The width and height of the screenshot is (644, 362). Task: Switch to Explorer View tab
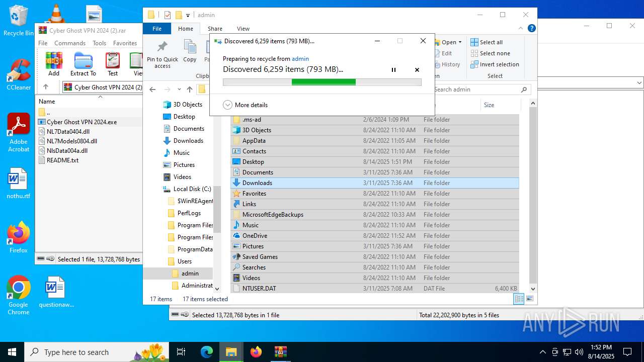tap(243, 29)
